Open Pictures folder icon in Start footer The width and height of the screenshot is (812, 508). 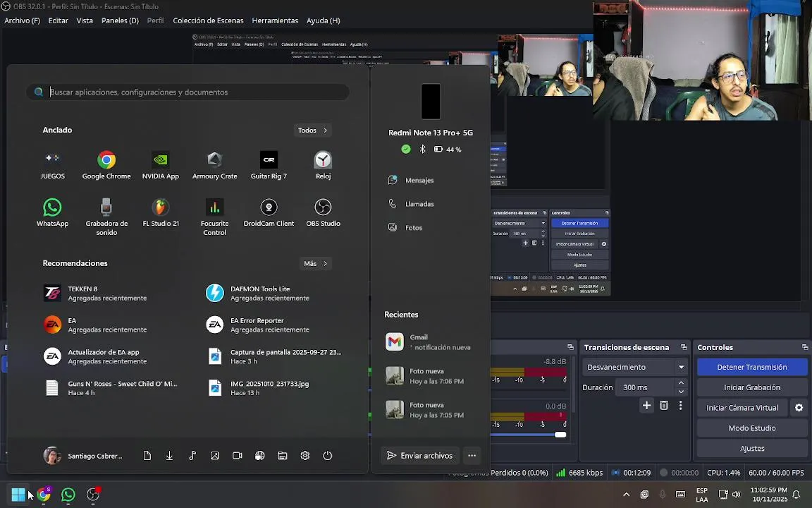214,456
